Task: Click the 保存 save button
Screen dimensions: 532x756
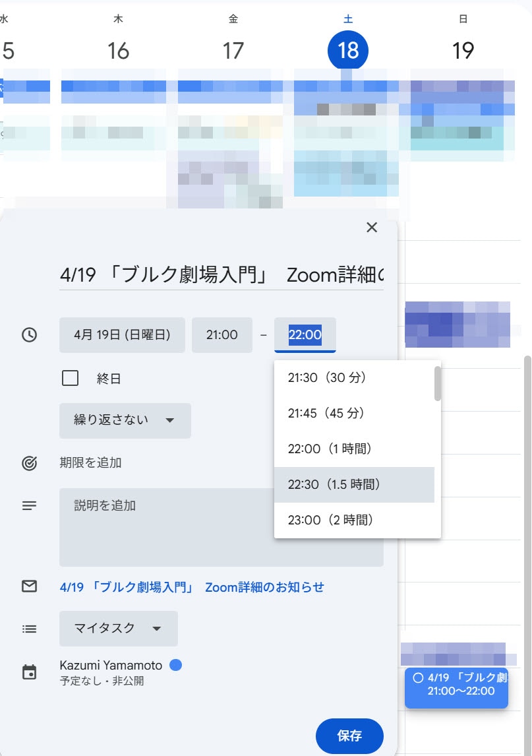Action: click(349, 736)
